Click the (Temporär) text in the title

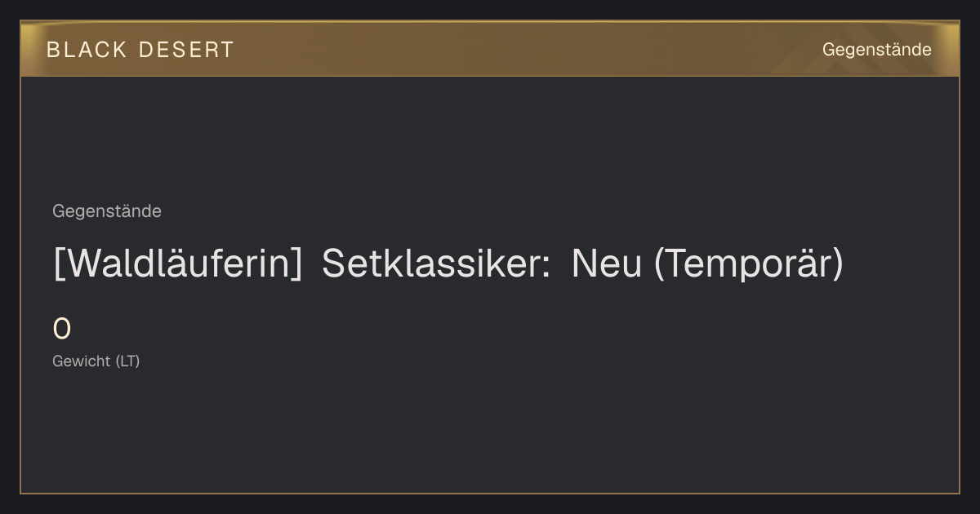pos(749,264)
